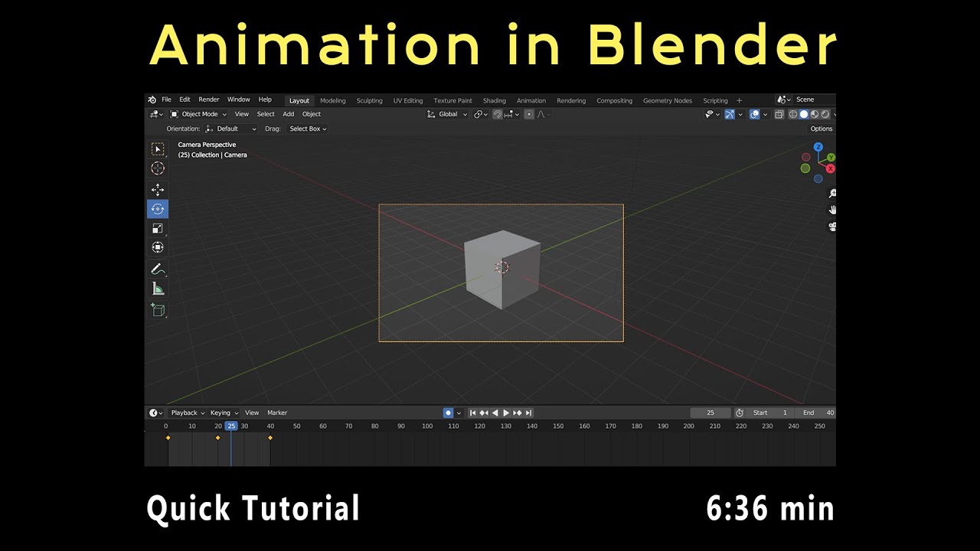
Task: Switch to the Shading workspace tab
Action: coord(495,101)
